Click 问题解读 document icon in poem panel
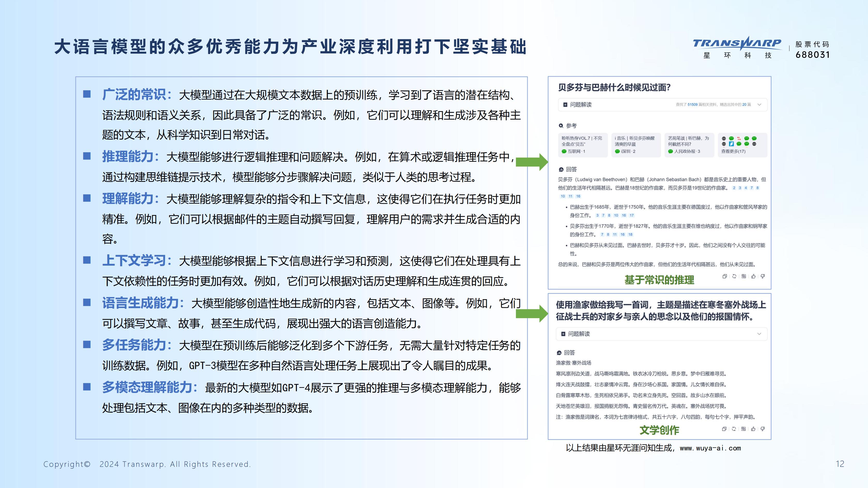 [563, 334]
